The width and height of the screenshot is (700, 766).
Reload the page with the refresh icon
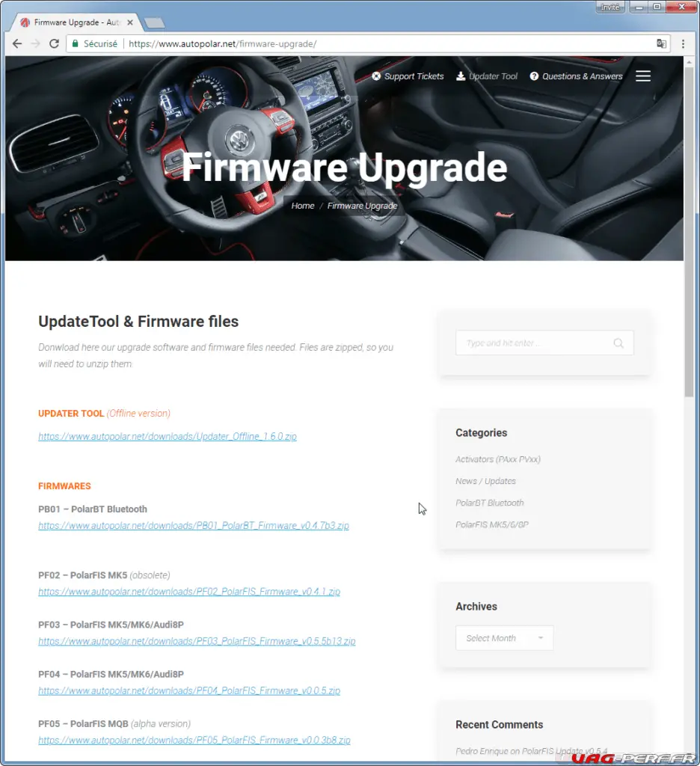55,43
